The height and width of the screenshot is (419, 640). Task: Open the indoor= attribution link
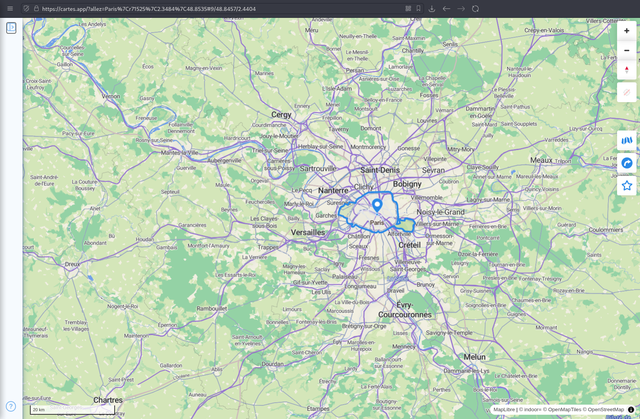[x=529, y=409]
